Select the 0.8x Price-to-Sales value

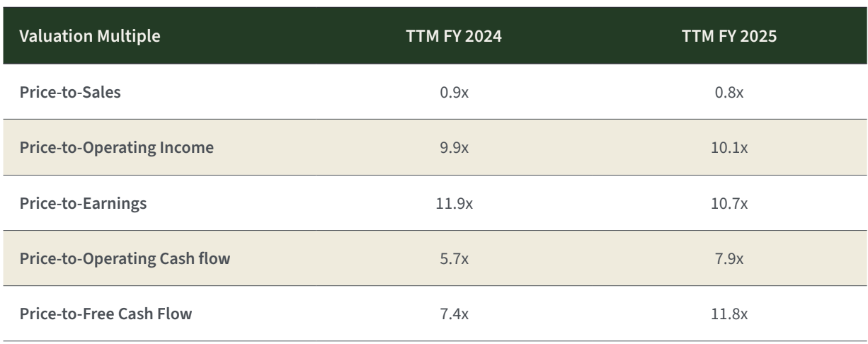729,93
